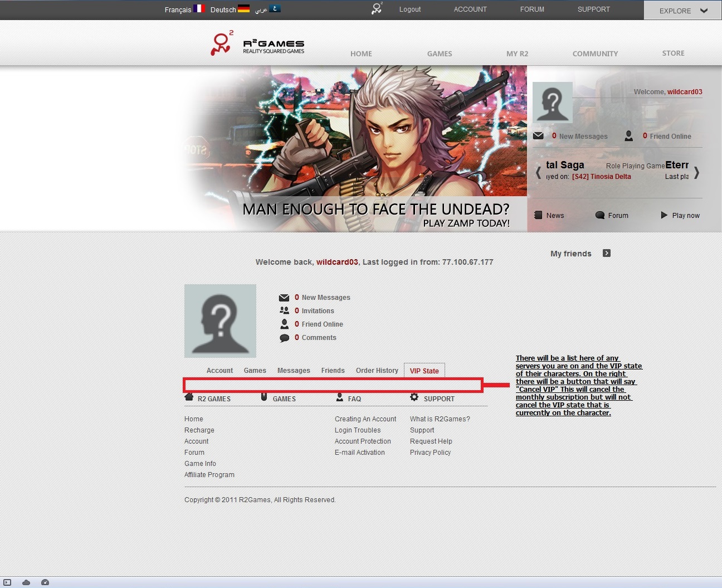Click the French flag language icon
This screenshot has height=588, width=722.
coord(199,8)
